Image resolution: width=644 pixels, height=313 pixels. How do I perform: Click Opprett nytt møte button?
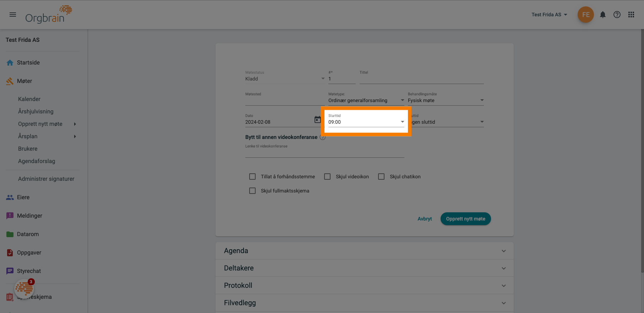pos(465,219)
